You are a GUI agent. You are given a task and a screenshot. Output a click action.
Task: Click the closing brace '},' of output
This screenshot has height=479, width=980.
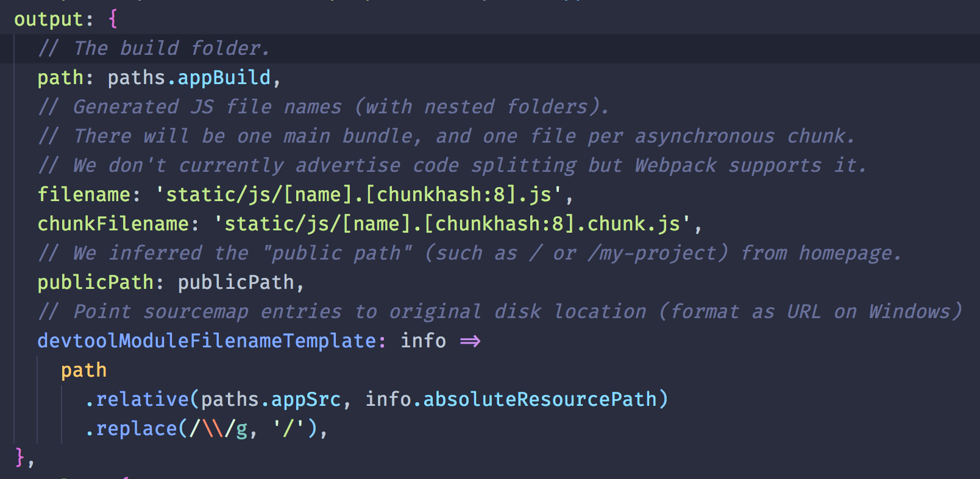click(x=24, y=457)
